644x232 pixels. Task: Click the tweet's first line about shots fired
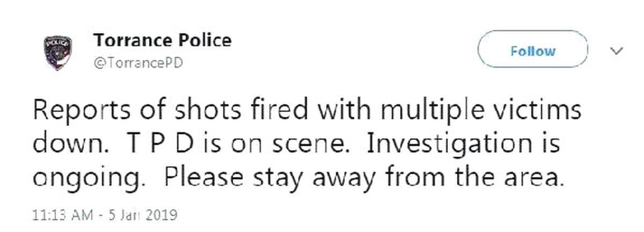[307, 112]
